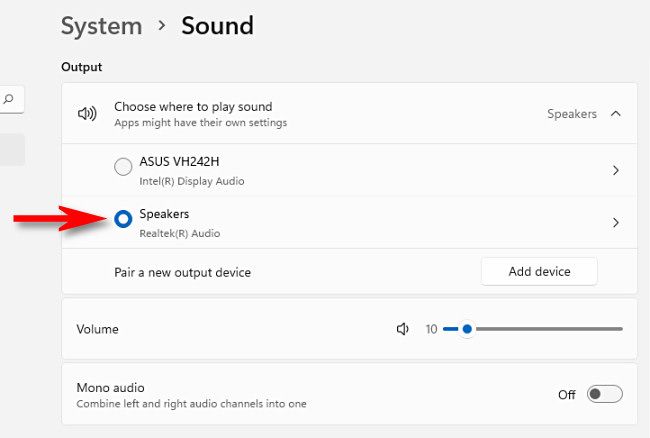Click the Sound breadcrumb heading
The width and height of the screenshot is (650, 438).
point(217,26)
